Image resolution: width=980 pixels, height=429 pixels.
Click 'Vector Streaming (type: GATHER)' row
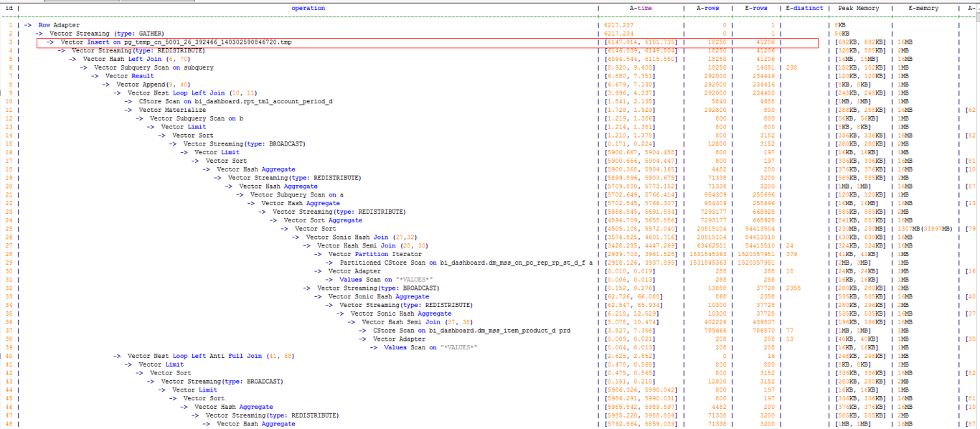(106, 34)
